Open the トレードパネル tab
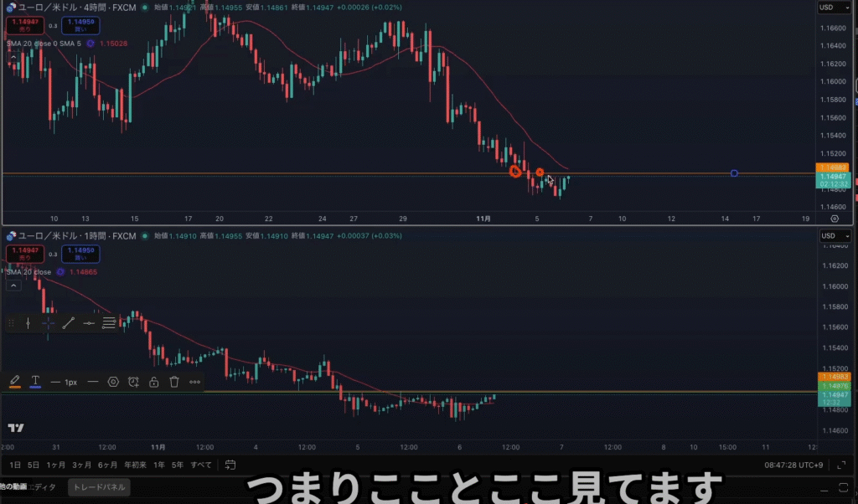Image resolution: width=858 pixels, height=504 pixels. click(x=99, y=487)
